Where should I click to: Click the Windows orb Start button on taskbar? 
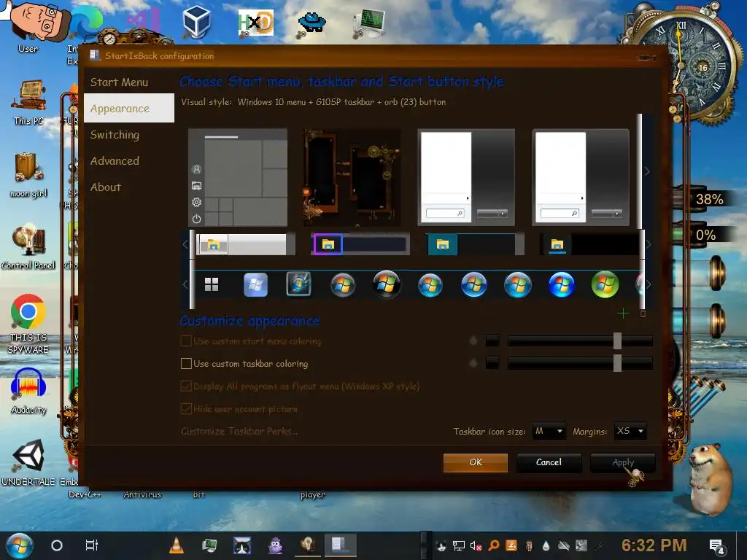click(19, 545)
